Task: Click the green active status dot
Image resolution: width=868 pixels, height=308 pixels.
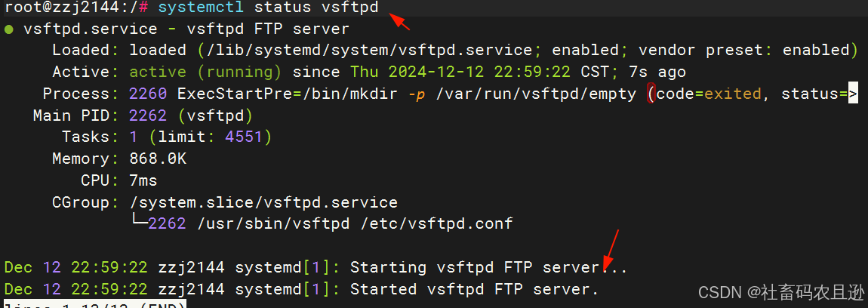Action: pos(8,29)
